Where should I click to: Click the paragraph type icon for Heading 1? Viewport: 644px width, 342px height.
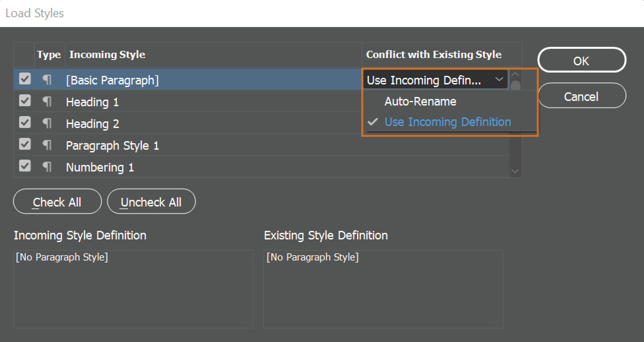(x=47, y=102)
